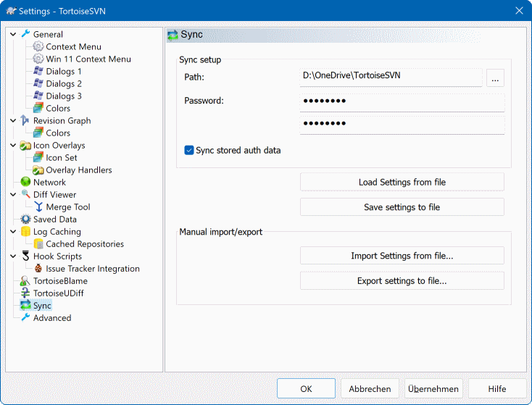Collapse the Revision Graph tree node
This screenshot has height=405, width=532.
click(x=13, y=121)
